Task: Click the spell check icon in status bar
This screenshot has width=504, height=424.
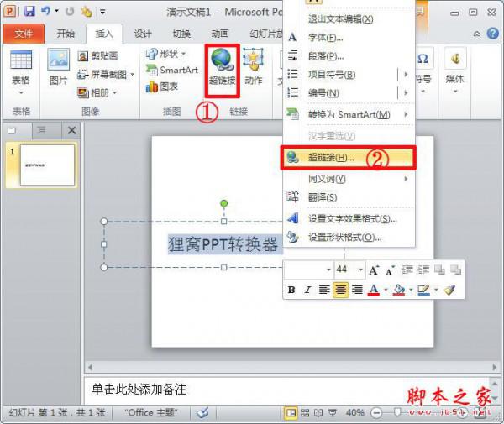Action: click(x=202, y=412)
